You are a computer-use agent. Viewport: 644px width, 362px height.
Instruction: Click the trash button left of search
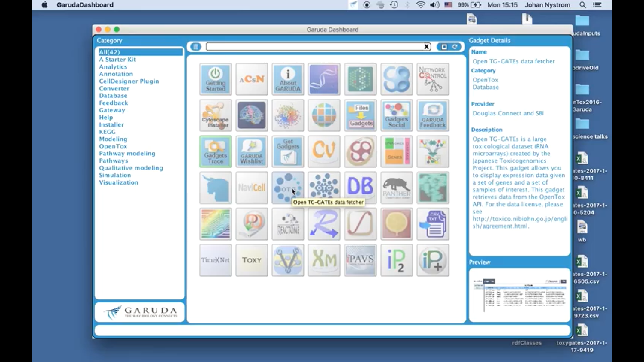click(x=196, y=47)
